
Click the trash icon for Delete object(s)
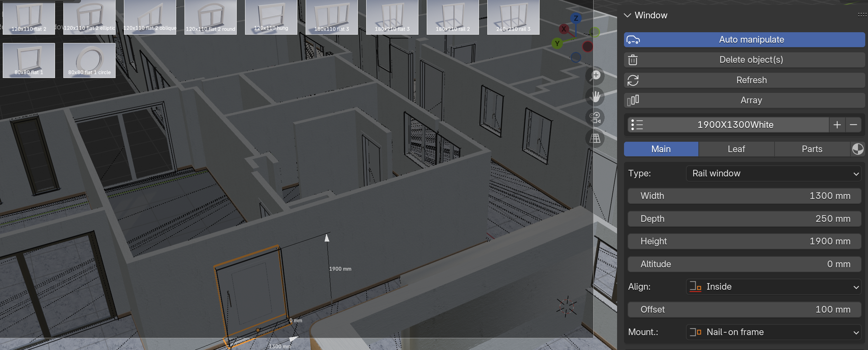(x=633, y=60)
